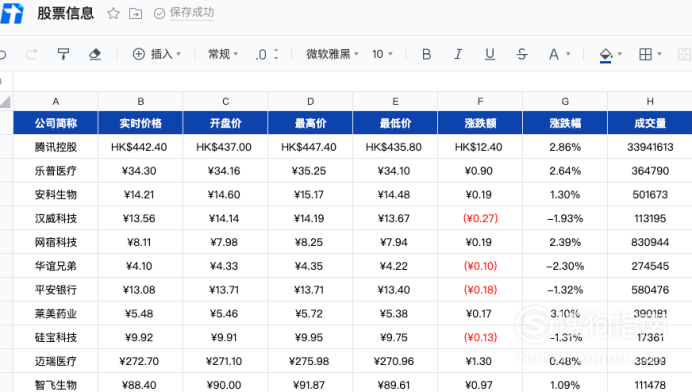Select the 硅宝科技 cell
This screenshot has width=692, height=392.
click(x=56, y=337)
